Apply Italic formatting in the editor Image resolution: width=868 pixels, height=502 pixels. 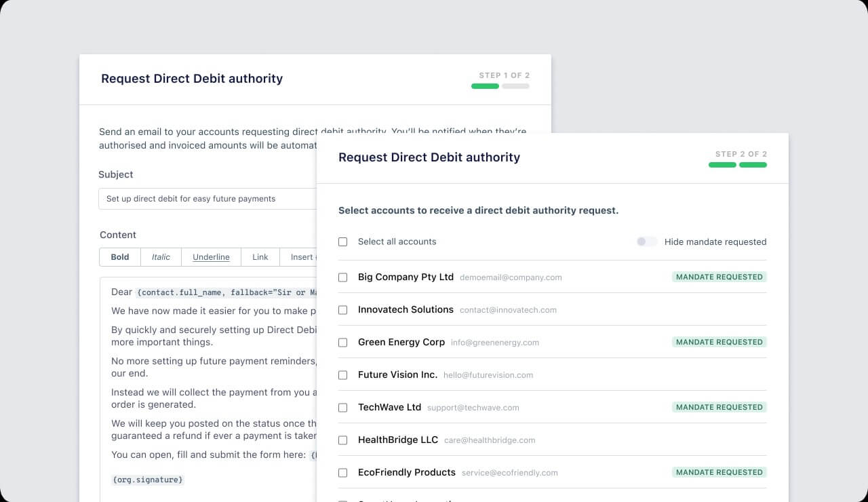click(x=161, y=257)
